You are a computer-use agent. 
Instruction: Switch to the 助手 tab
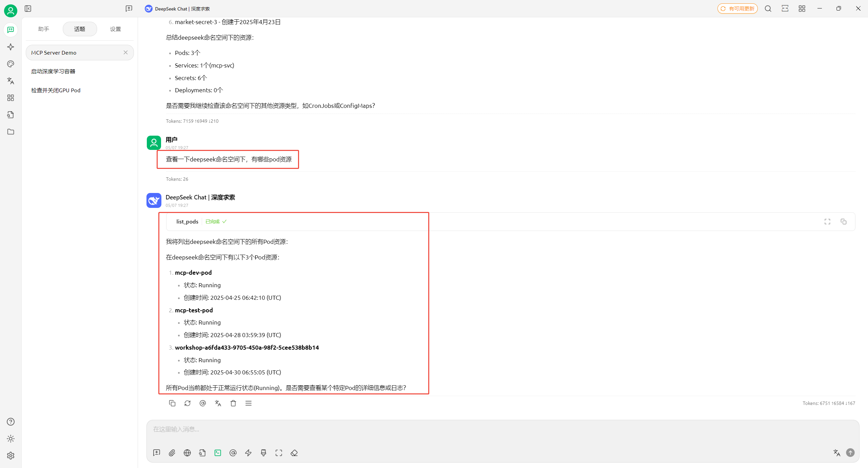click(x=44, y=29)
